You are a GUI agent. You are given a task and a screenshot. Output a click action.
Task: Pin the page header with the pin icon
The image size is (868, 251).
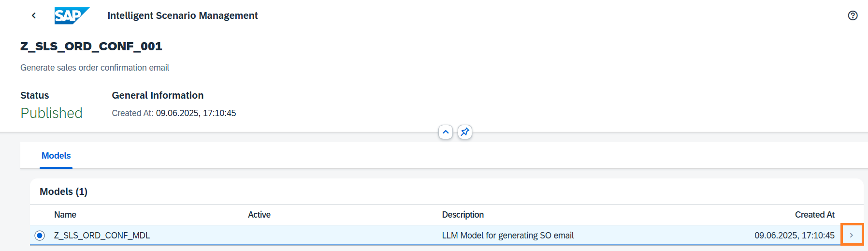(x=464, y=132)
